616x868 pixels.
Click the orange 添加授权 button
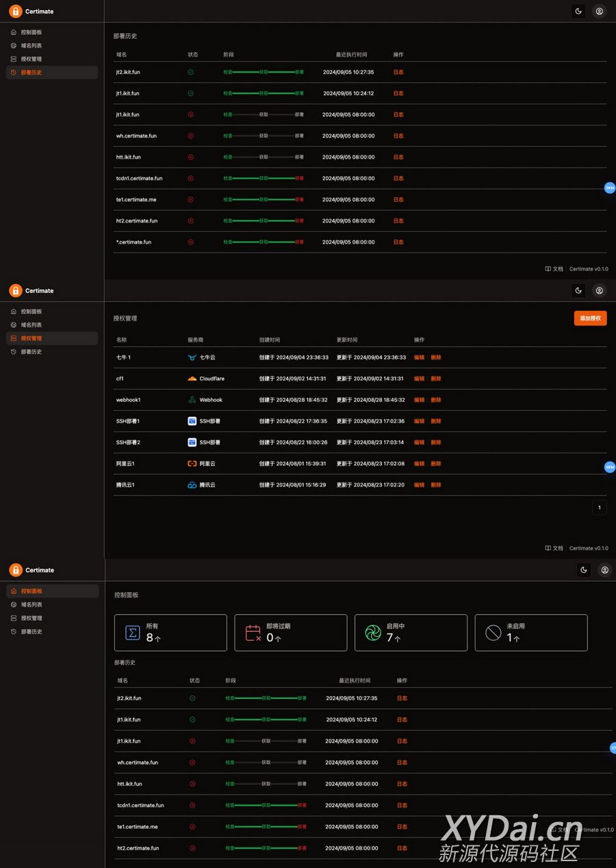(590, 318)
